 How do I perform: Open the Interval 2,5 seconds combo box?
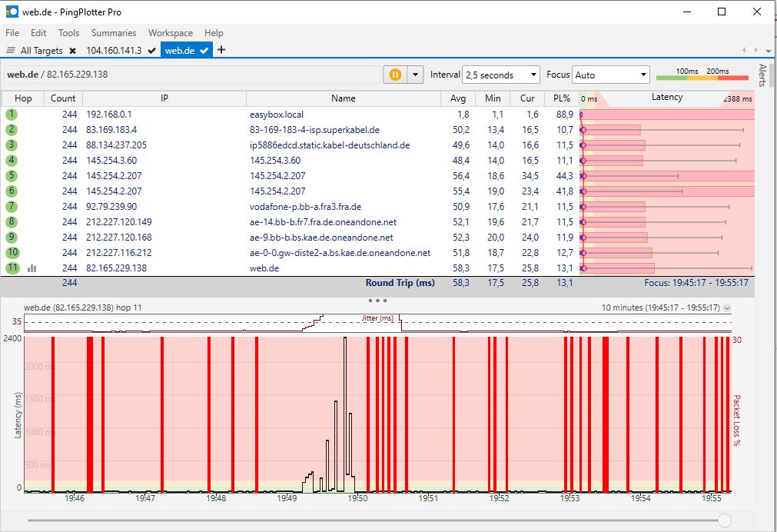501,75
